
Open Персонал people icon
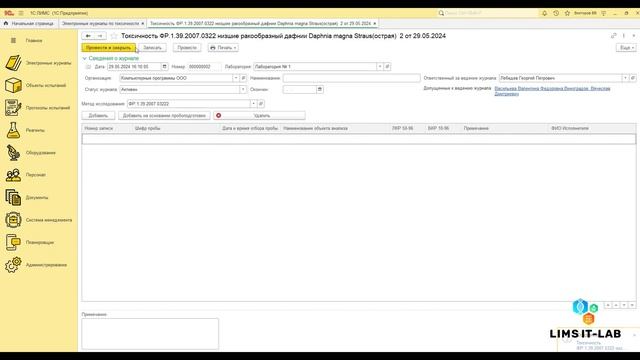tap(13, 175)
